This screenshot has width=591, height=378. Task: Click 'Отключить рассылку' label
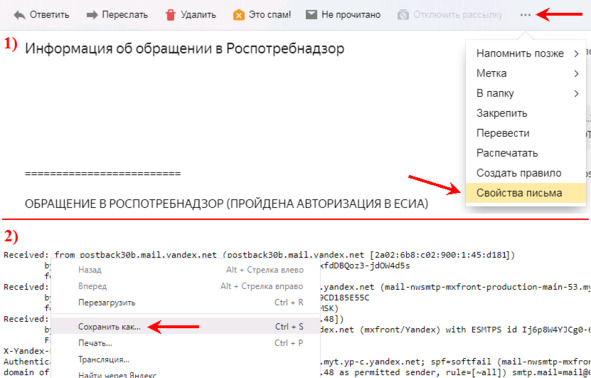458,15
